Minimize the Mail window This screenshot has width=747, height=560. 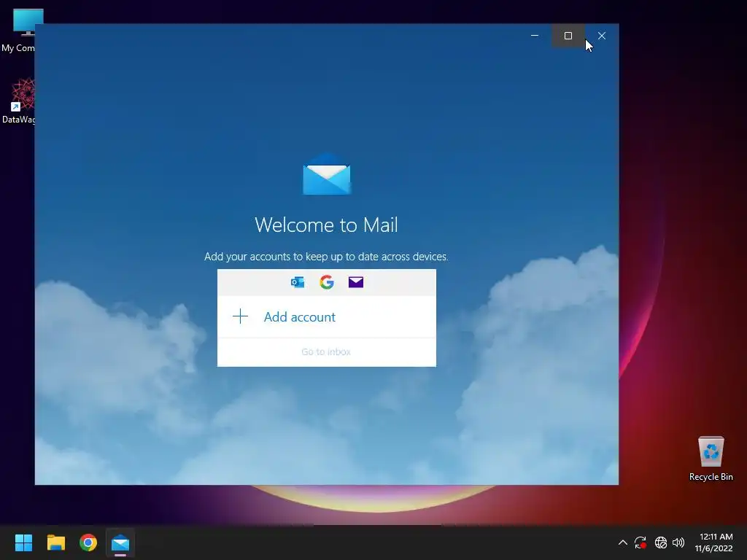(535, 36)
